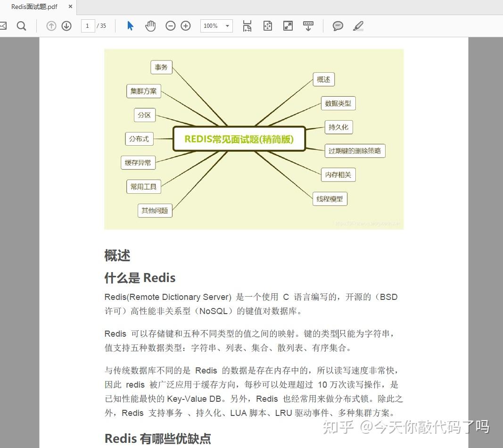Open the zoom percentage dropdown
This screenshot has height=448, width=503.
(x=227, y=26)
